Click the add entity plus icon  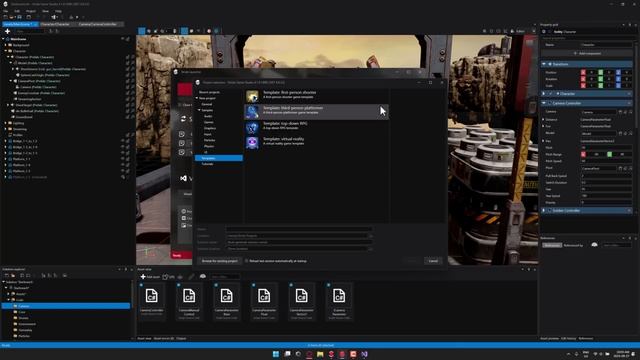point(7,31)
